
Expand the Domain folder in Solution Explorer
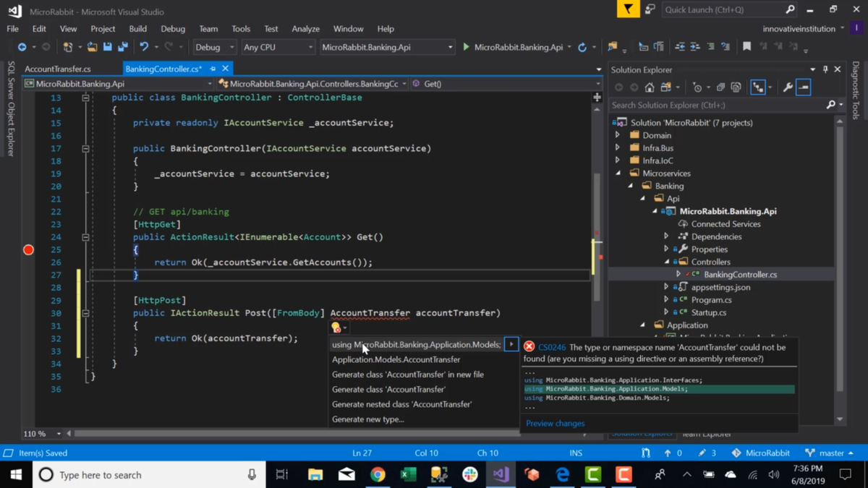tap(618, 135)
